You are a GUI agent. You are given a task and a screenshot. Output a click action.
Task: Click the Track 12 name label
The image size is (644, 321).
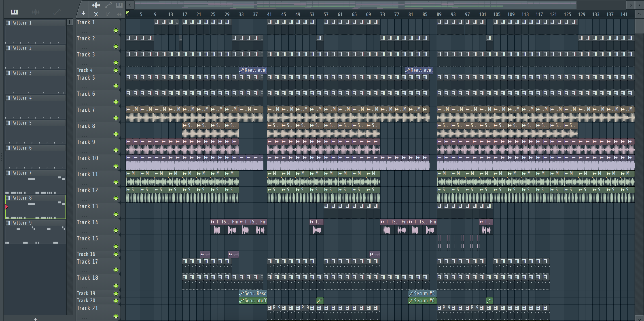click(87, 190)
